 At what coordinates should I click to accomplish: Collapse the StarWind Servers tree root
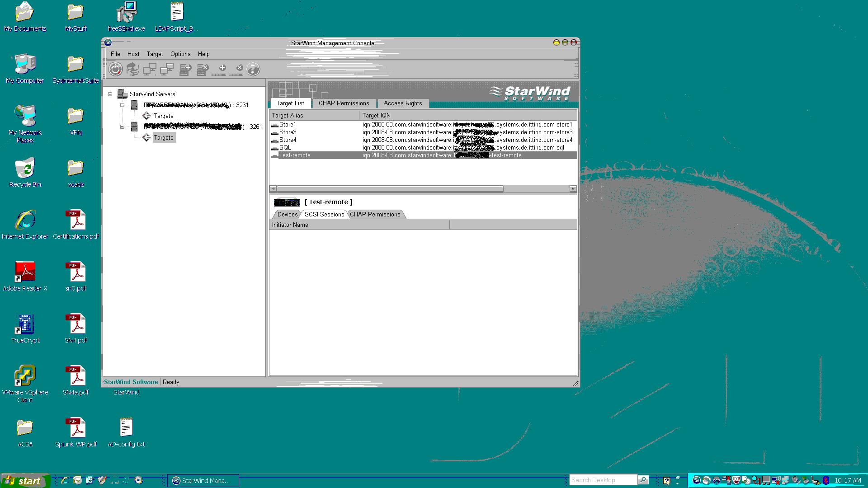click(x=110, y=94)
